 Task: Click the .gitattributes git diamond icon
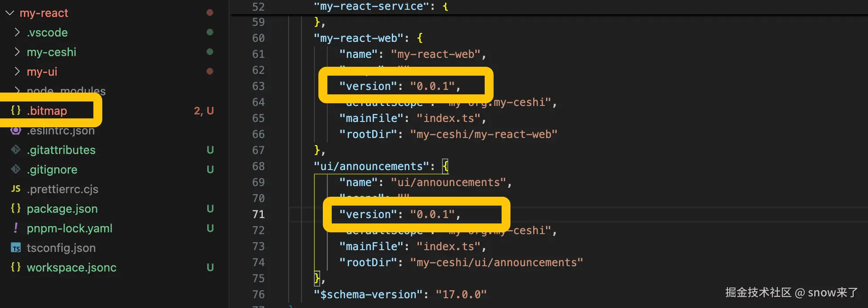tap(16, 150)
